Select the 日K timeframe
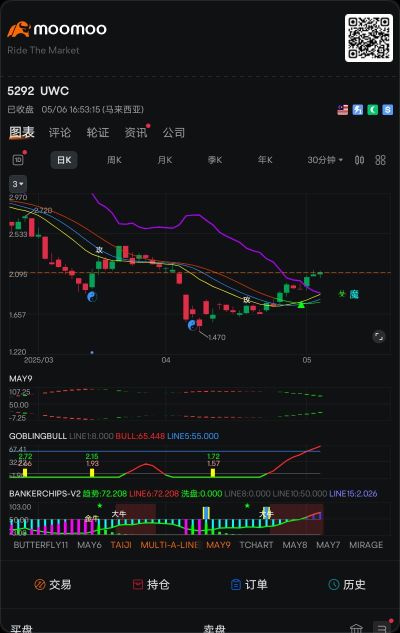400x633 pixels. tap(64, 160)
